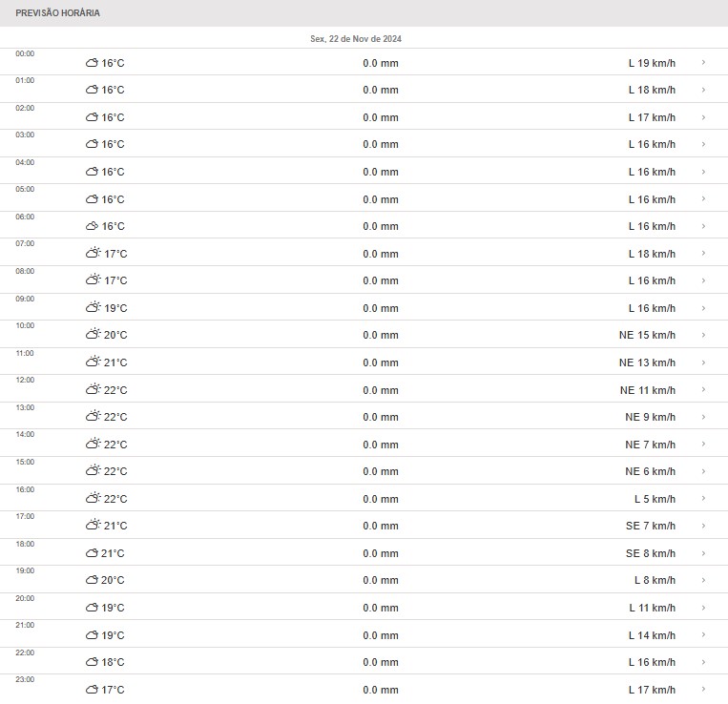Click the partly cloudy night icon at 06:00
The image size is (728, 704).
click(92, 226)
